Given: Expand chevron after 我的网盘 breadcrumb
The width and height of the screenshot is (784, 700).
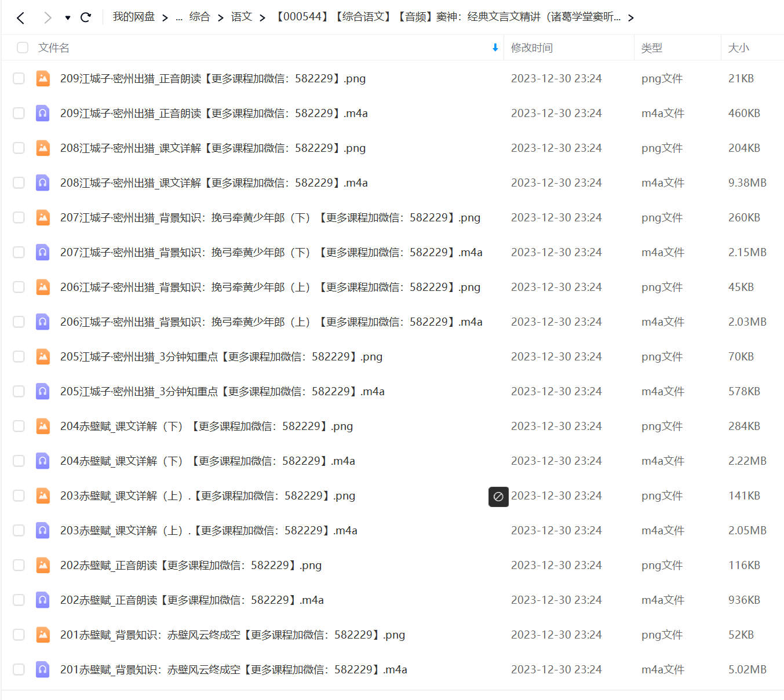Looking at the screenshot, I should click(x=165, y=18).
